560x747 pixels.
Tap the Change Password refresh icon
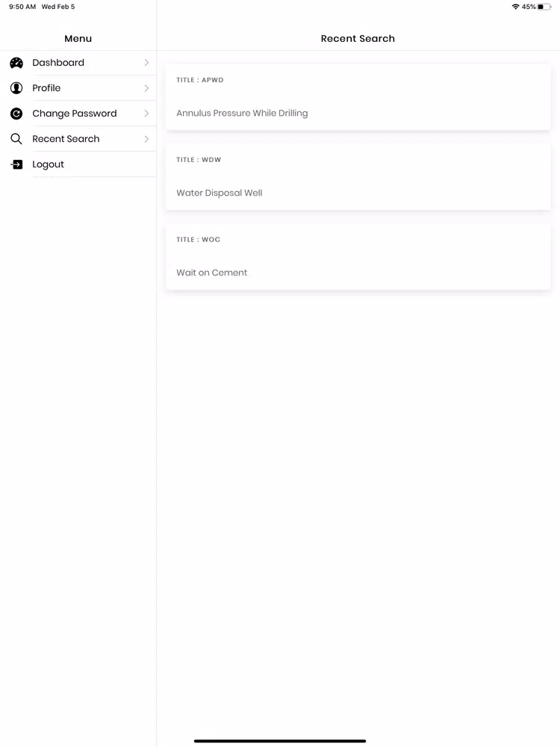pyautogui.click(x=16, y=114)
